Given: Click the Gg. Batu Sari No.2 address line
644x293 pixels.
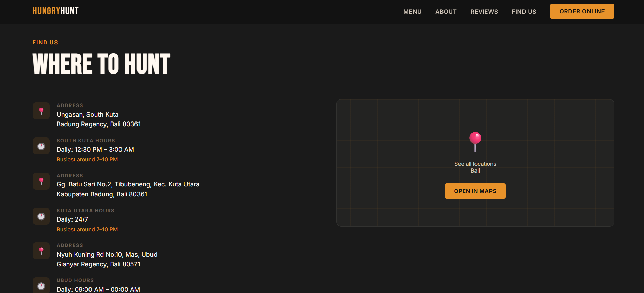Looking at the screenshot, I should (x=128, y=184).
